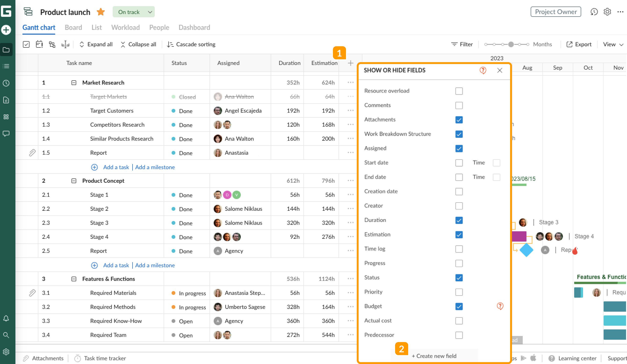This screenshot has width=627, height=364.
Task: Open the Projects folder icon in sidebar
Action: [x=6, y=50]
